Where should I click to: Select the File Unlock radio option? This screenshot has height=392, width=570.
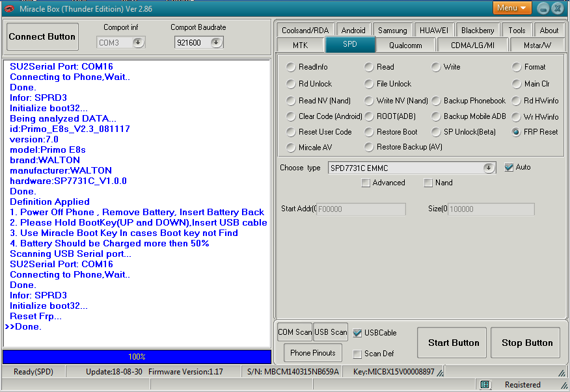pyautogui.click(x=388, y=84)
